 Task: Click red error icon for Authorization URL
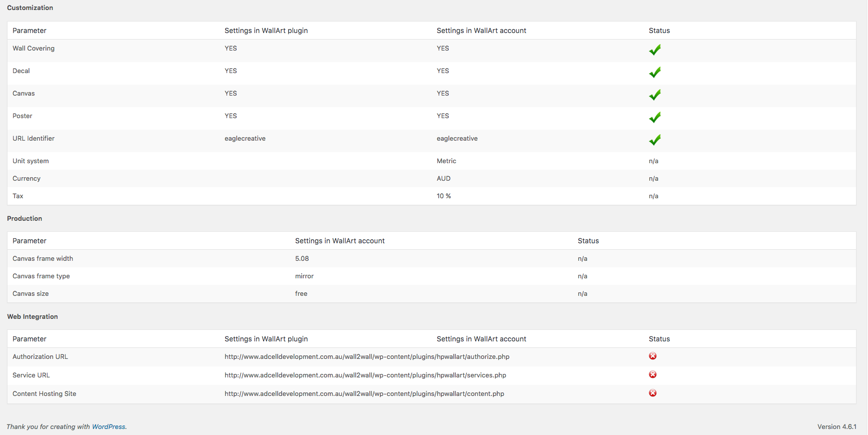653,356
